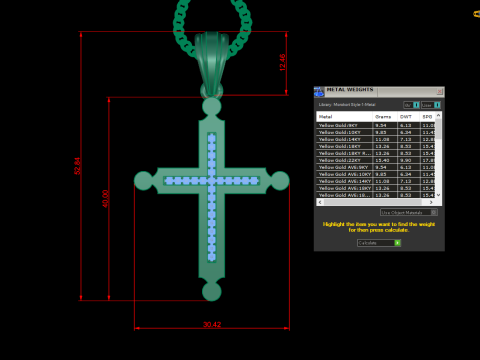
Task: Sort by the Grams column header
Action: coord(385,117)
